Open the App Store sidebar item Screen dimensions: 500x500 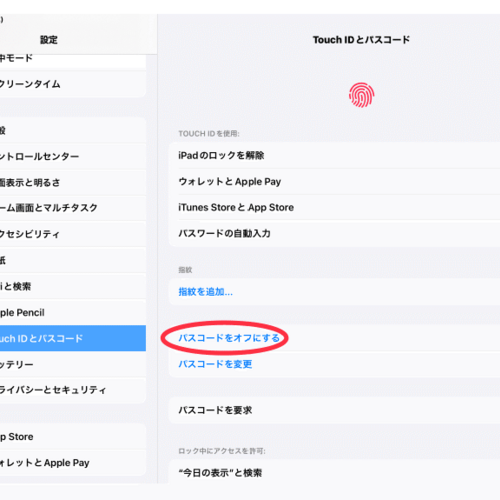coord(73,437)
